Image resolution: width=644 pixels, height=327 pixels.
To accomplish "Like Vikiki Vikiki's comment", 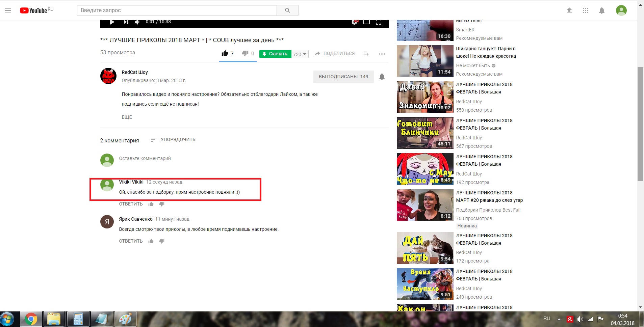I will [x=151, y=204].
